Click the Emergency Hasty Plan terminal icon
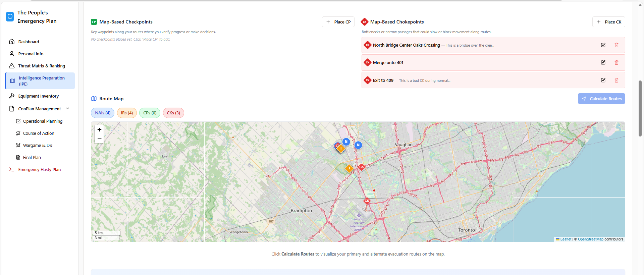The image size is (644, 275). click(x=12, y=169)
